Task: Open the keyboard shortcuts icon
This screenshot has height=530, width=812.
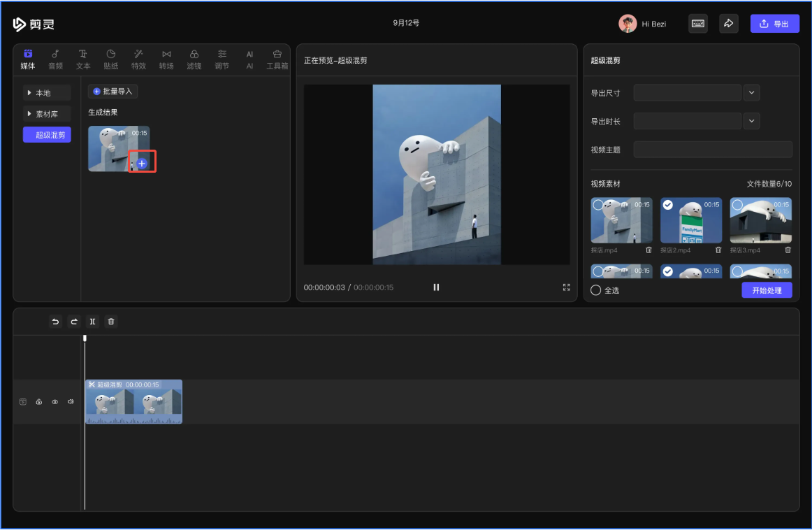Action: tap(697, 24)
